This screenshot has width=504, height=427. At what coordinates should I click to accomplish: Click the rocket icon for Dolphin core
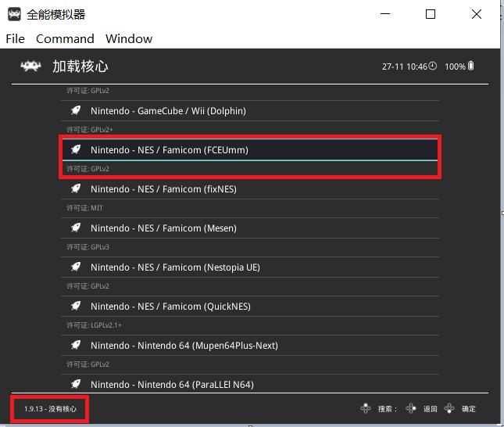[76, 110]
